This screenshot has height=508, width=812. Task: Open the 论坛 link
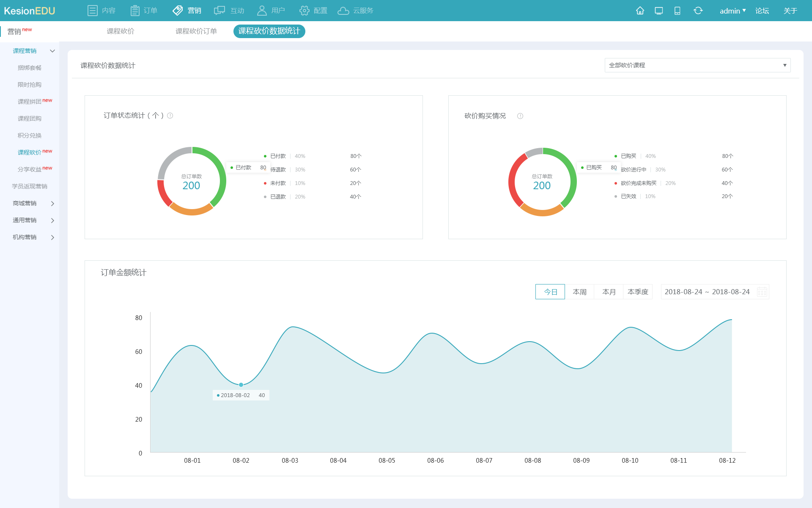(x=762, y=11)
